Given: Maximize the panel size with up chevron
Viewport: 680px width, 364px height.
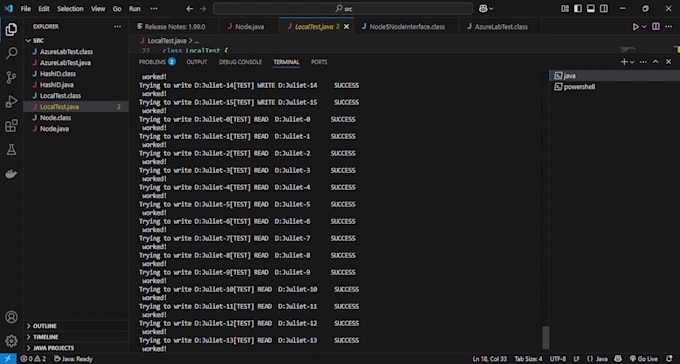Looking at the screenshot, I should point(656,62).
